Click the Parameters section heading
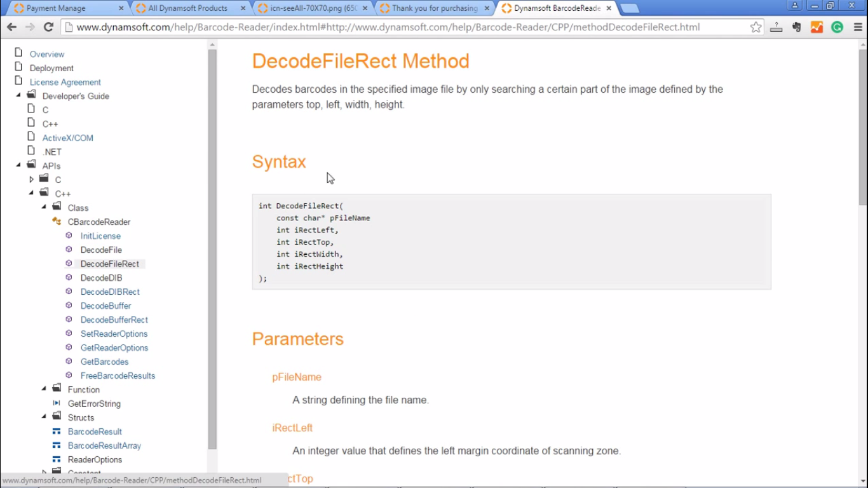The image size is (868, 488). click(x=298, y=339)
